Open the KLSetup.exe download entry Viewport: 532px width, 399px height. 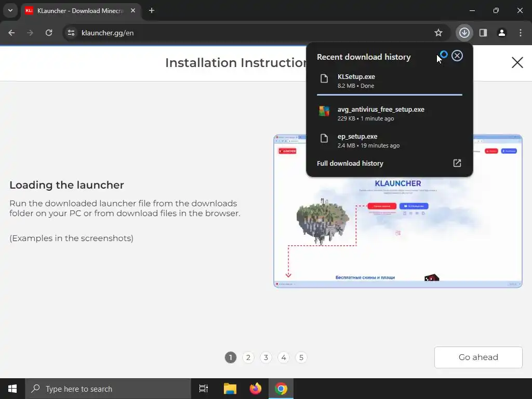(390, 81)
